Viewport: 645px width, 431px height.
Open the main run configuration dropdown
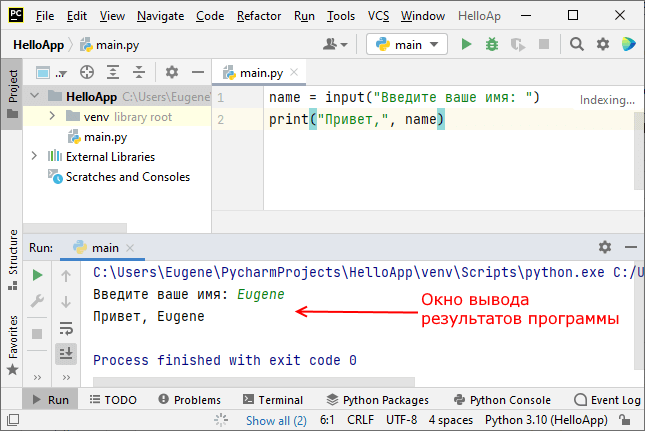click(407, 44)
